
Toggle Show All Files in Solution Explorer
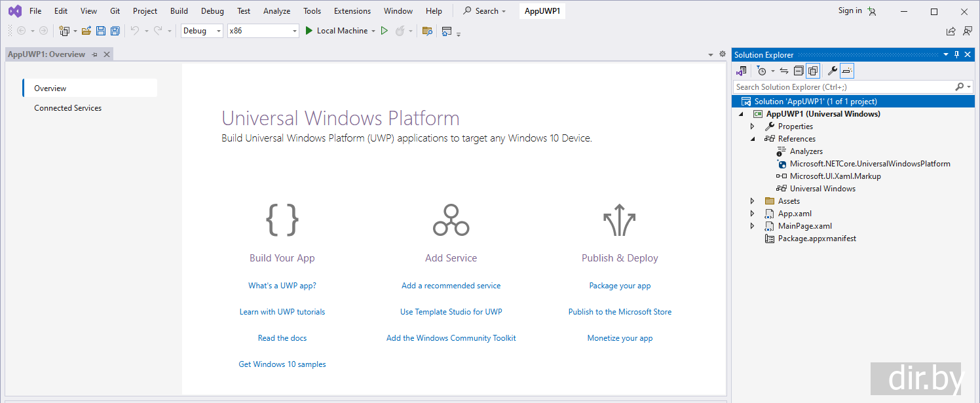[x=813, y=71]
